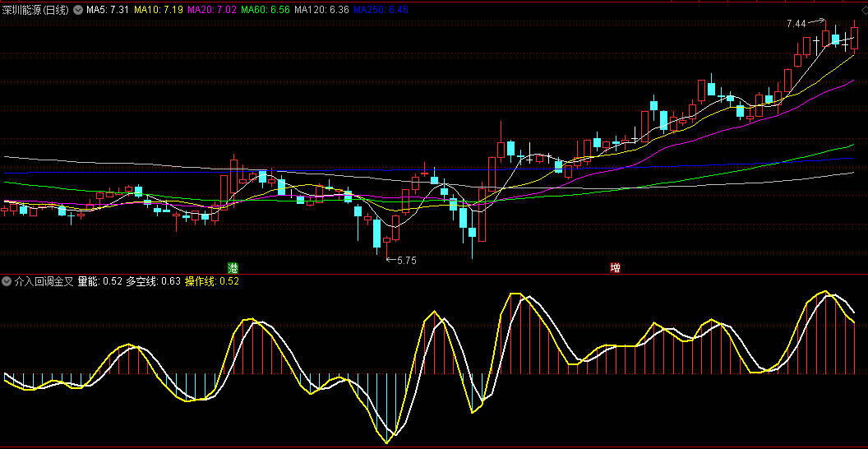Click the last candlestick on the right

[x=854, y=39]
